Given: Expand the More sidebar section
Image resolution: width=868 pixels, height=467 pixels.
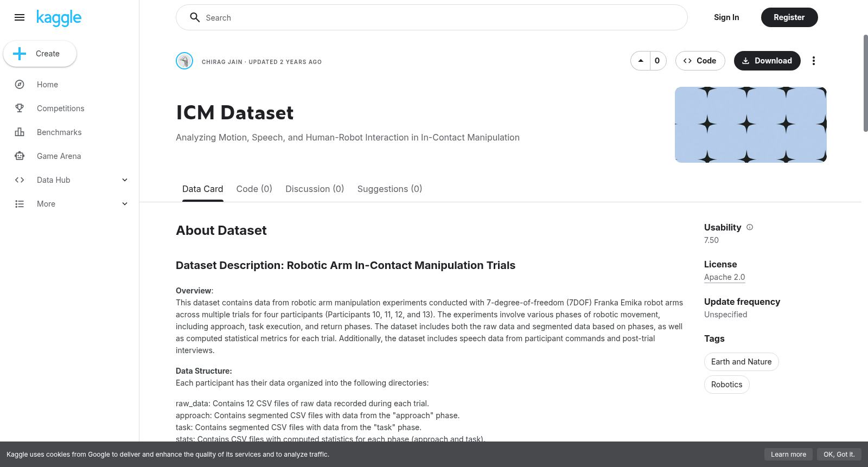Looking at the screenshot, I should [125, 204].
